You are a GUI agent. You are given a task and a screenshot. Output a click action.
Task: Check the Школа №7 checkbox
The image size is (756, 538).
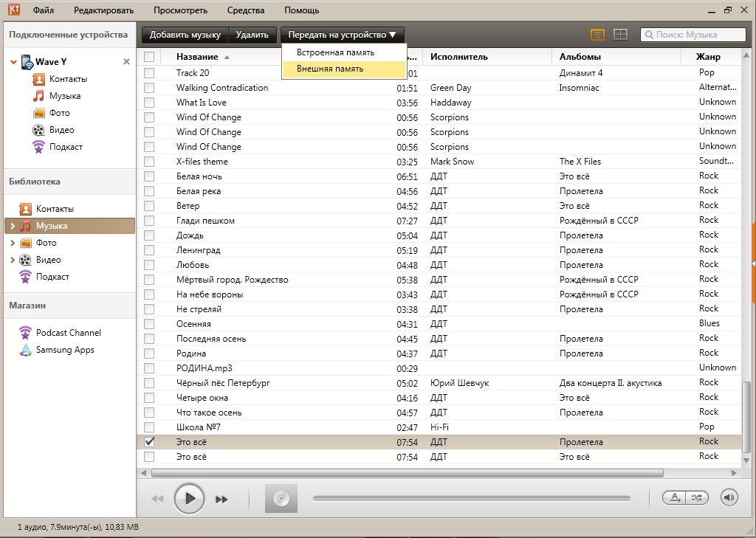click(149, 427)
